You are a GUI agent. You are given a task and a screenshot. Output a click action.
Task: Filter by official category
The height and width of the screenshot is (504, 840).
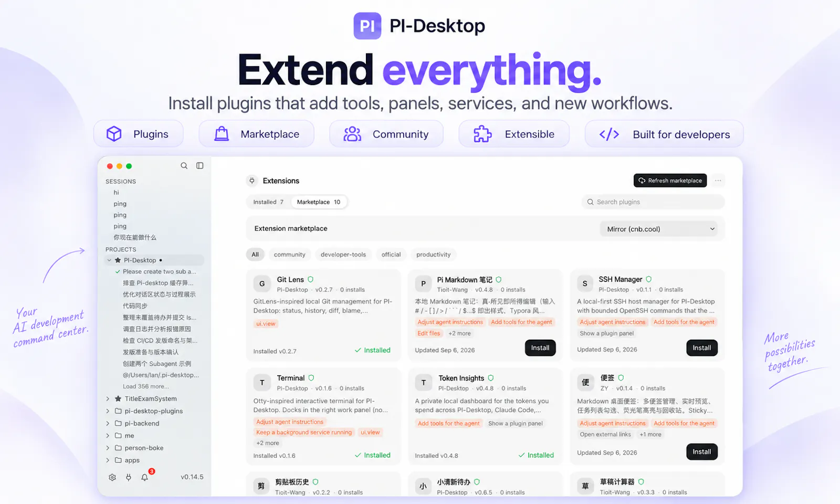click(391, 255)
